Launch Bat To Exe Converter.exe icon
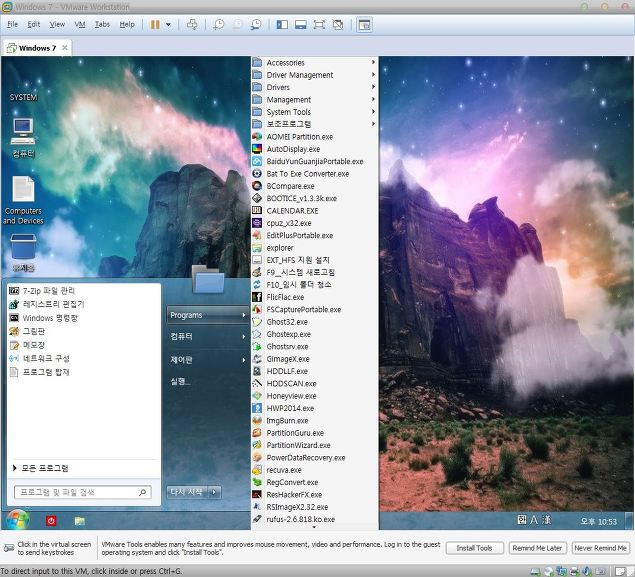This screenshot has width=635, height=577. tap(257, 174)
